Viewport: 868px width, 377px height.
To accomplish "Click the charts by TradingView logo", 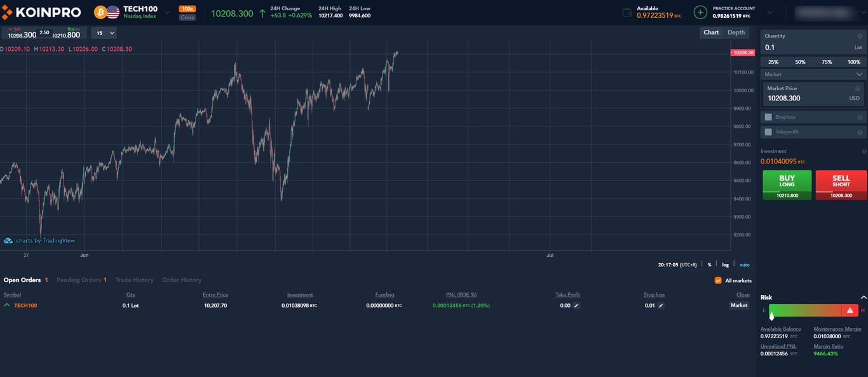I will click(40, 240).
